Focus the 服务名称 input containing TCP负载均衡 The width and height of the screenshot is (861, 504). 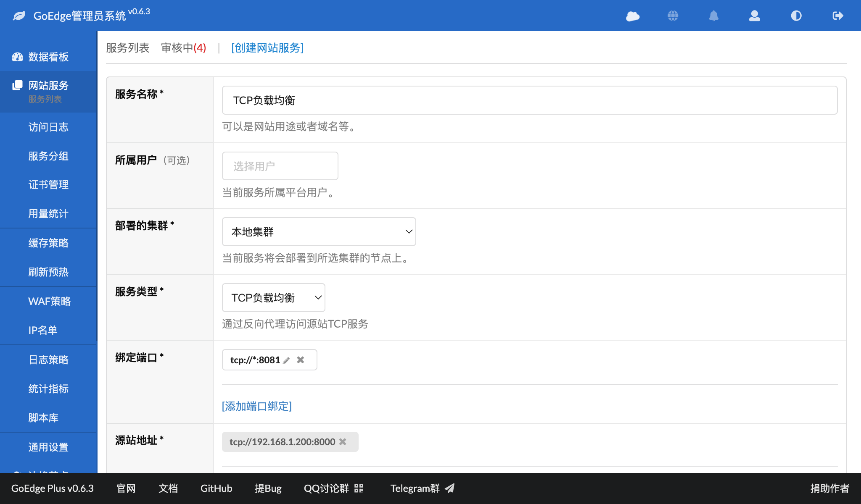click(x=530, y=100)
